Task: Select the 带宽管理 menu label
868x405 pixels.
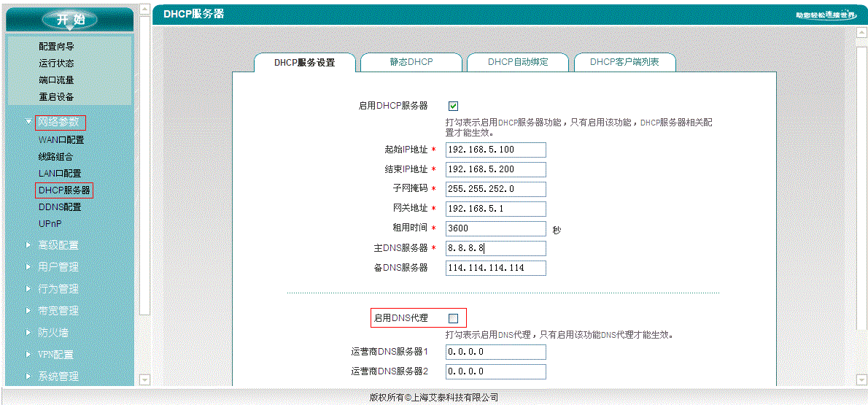Action: [x=58, y=311]
